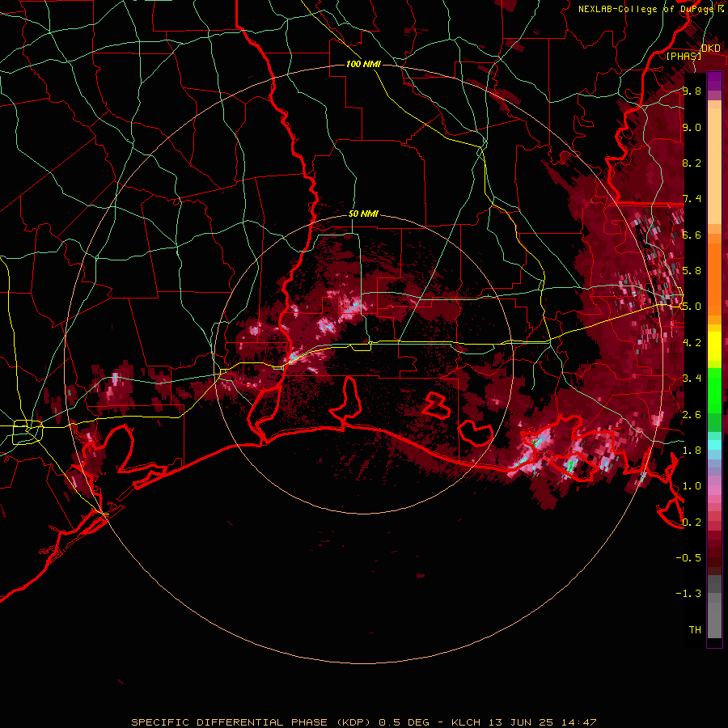728x728 pixels.
Task: Click the 5.0 color scale value
Action: tap(692, 307)
